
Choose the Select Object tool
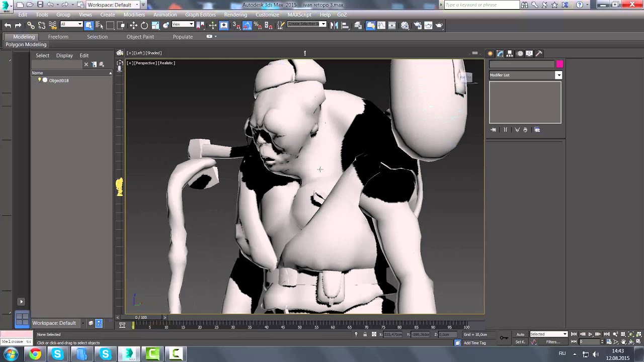pyautogui.click(x=89, y=25)
